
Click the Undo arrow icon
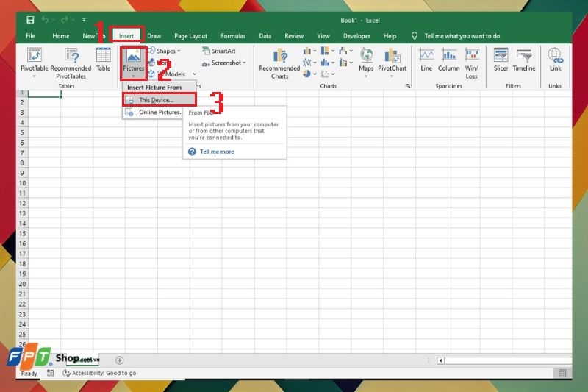(x=45, y=20)
